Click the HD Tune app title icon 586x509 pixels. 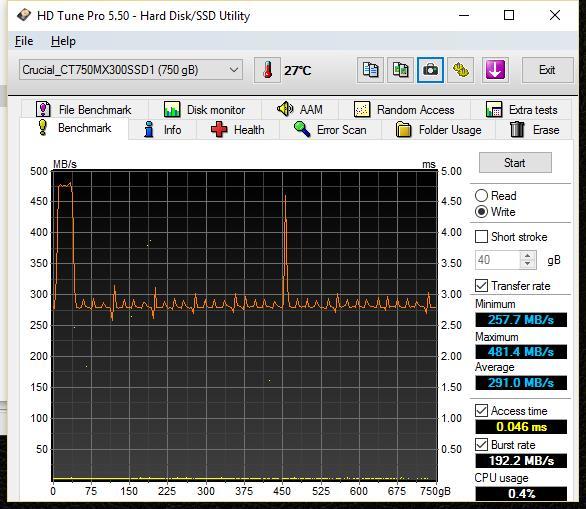pyautogui.click(x=24, y=15)
